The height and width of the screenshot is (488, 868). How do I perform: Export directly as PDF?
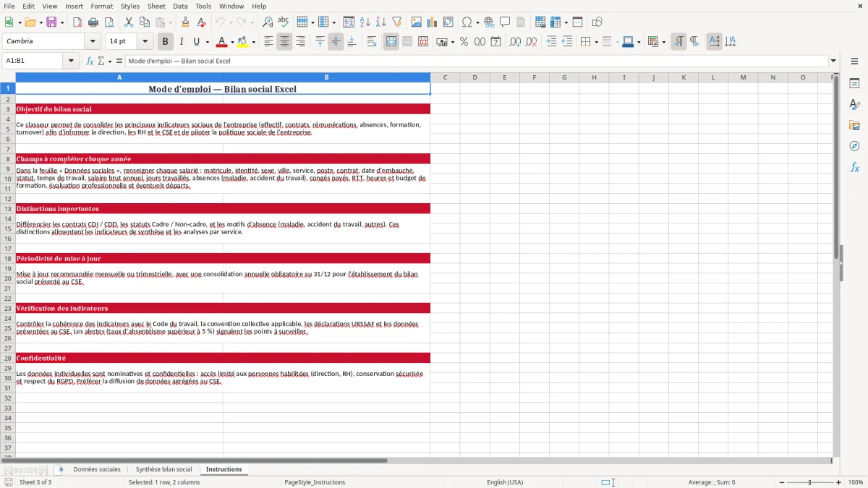tap(77, 22)
